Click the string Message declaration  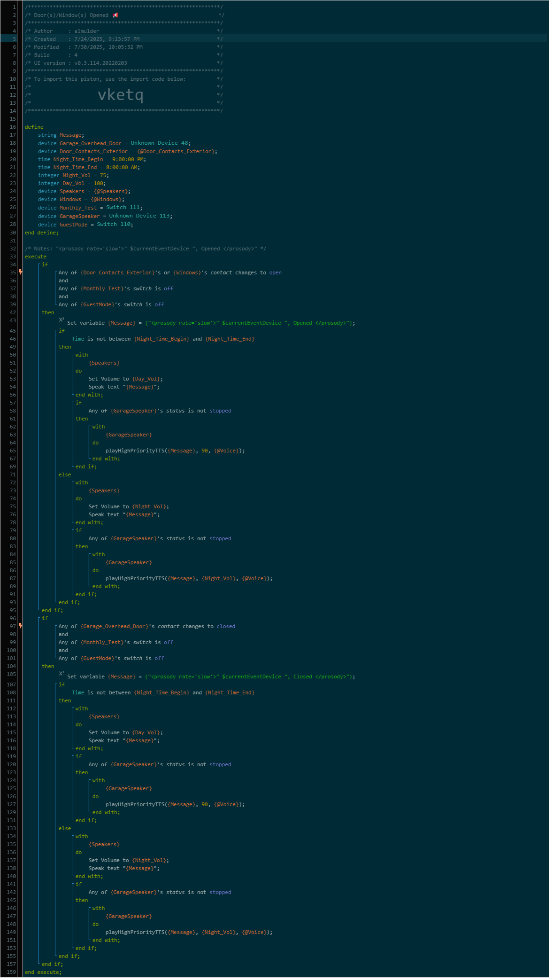point(61,135)
